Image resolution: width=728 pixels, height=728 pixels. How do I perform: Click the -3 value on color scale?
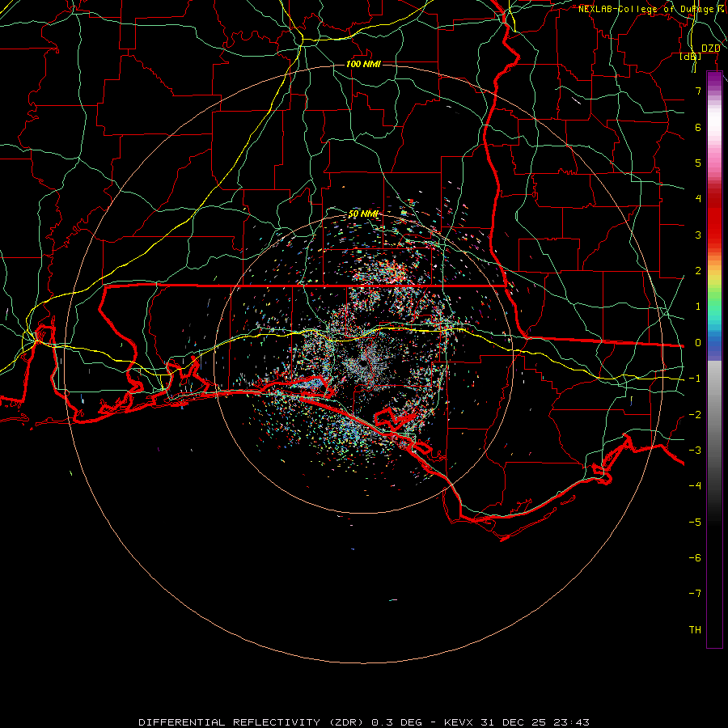pyautogui.click(x=695, y=451)
